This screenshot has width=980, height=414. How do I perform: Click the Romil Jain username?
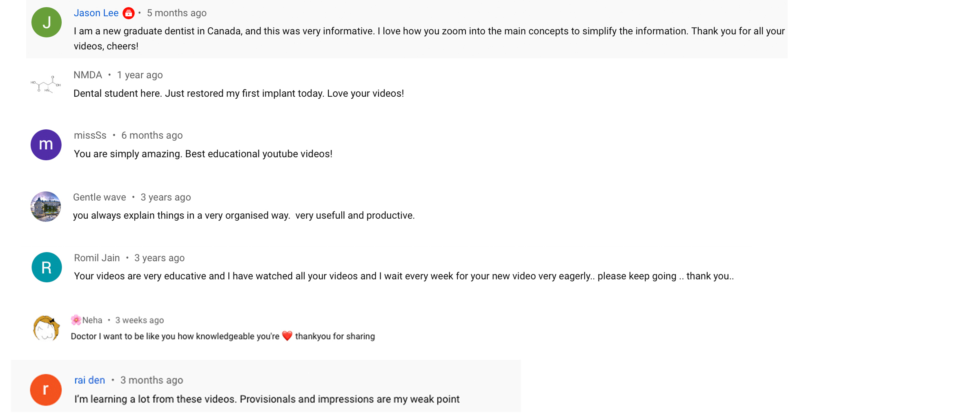[x=97, y=258]
